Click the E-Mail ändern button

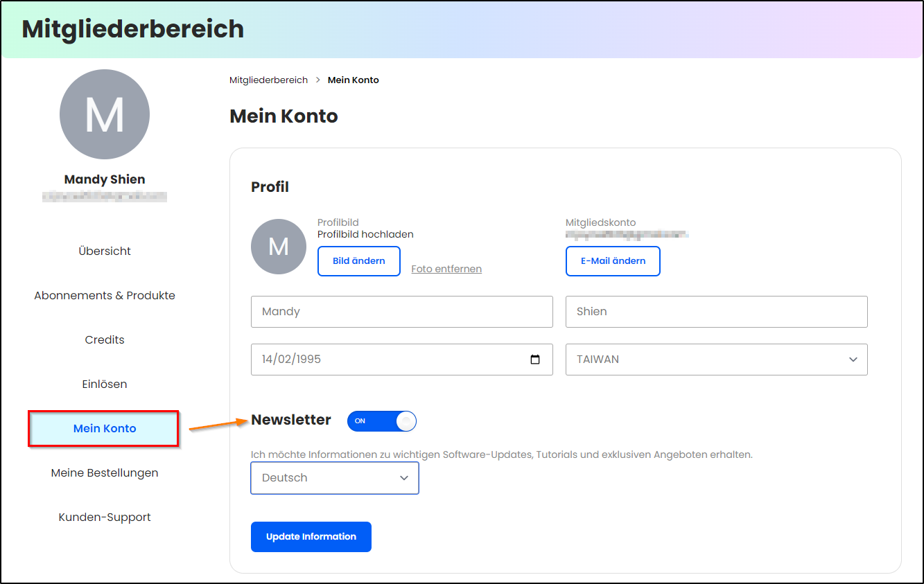pyautogui.click(x=613, y=261)
